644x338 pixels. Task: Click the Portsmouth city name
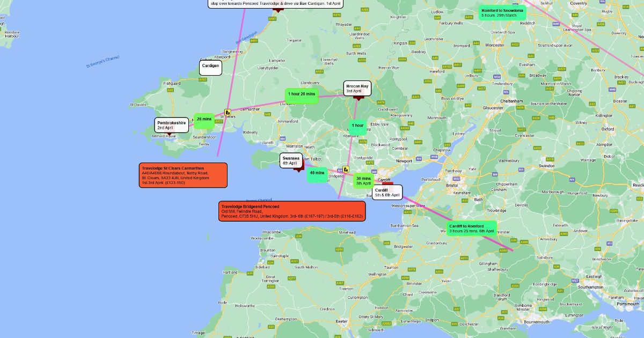coord(628,303)
